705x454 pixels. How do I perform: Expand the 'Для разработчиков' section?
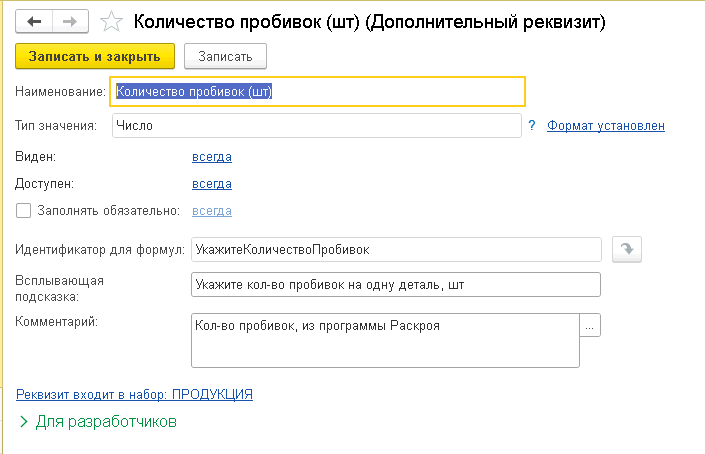97,422
